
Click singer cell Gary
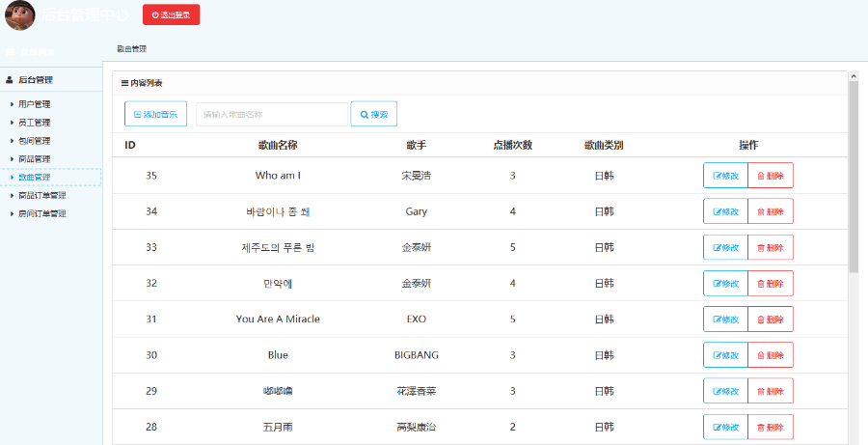click(417, 211)
